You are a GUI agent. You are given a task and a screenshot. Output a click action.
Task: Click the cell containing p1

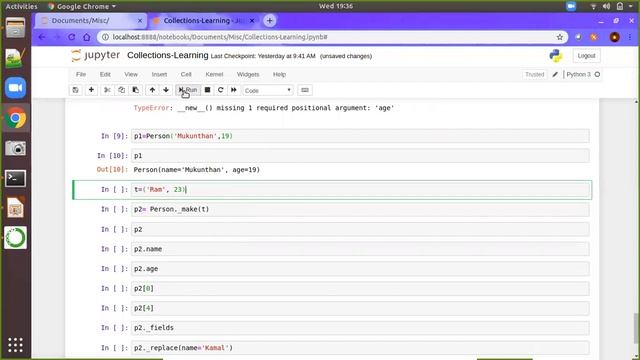[x=360, y=156]
